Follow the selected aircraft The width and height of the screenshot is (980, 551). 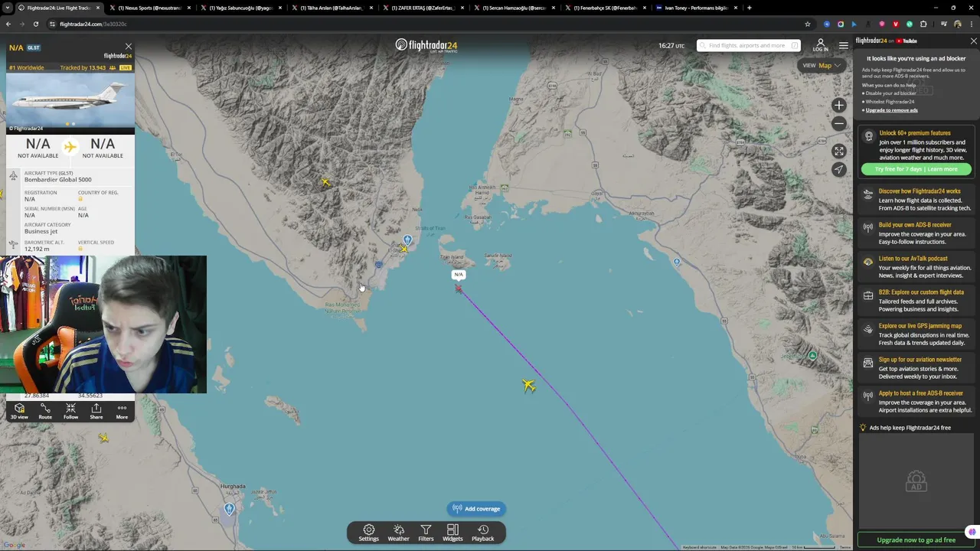70,412
